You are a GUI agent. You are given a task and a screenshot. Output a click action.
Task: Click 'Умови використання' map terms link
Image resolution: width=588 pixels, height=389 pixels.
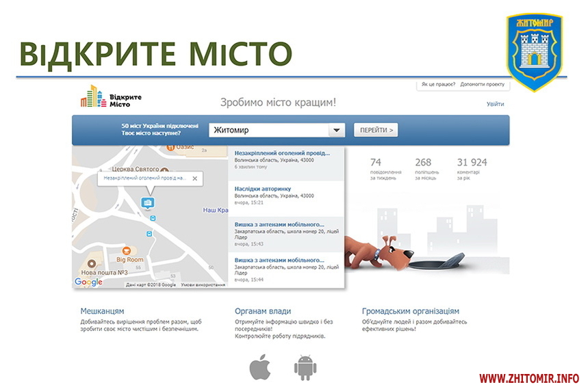click(x=203, y=284)
